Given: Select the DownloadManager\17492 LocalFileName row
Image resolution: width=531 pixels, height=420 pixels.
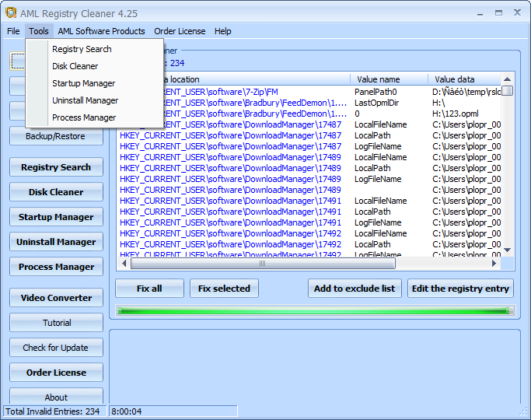Looking at the screenshot, I should [x=309, y=233].
